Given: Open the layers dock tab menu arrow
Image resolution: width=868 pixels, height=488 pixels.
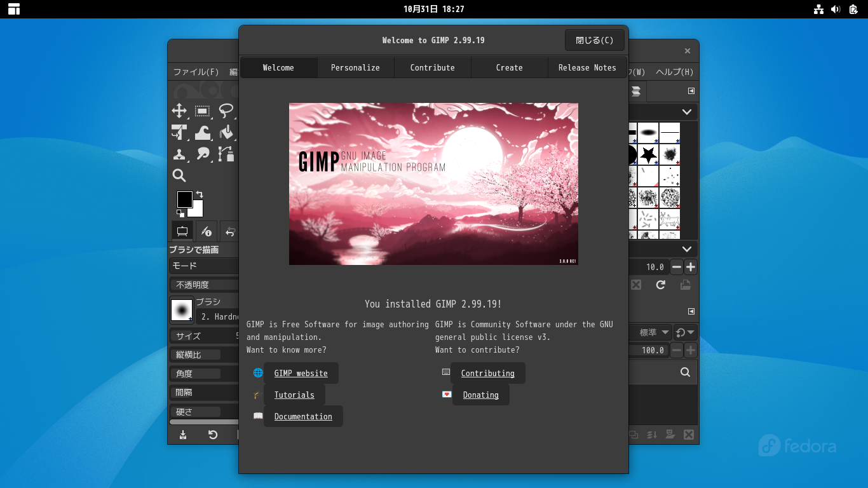Looking at the screenshot, I should click(691, 311).
